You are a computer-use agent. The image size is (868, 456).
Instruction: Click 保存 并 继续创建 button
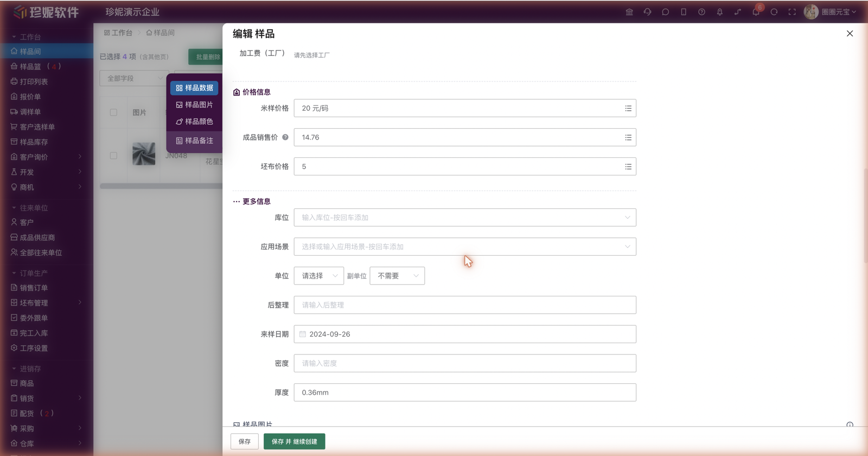pyautogui.click(x=295, y=441)
